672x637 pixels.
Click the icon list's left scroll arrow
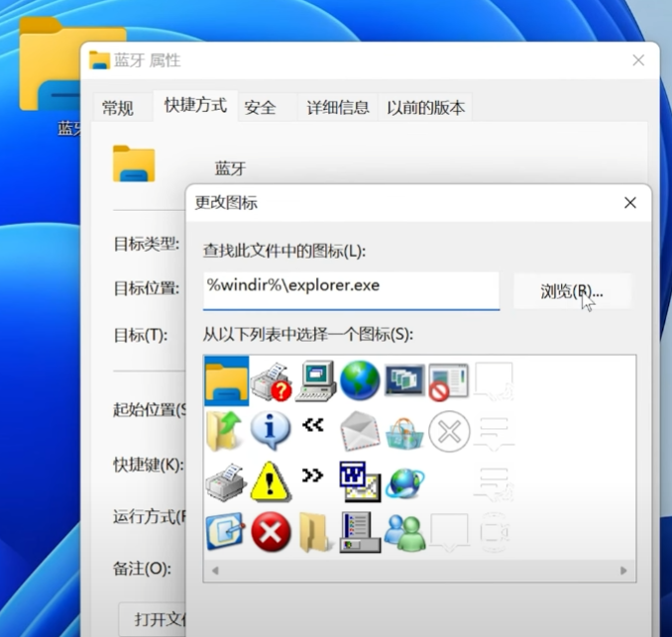(x=215, y=571)
